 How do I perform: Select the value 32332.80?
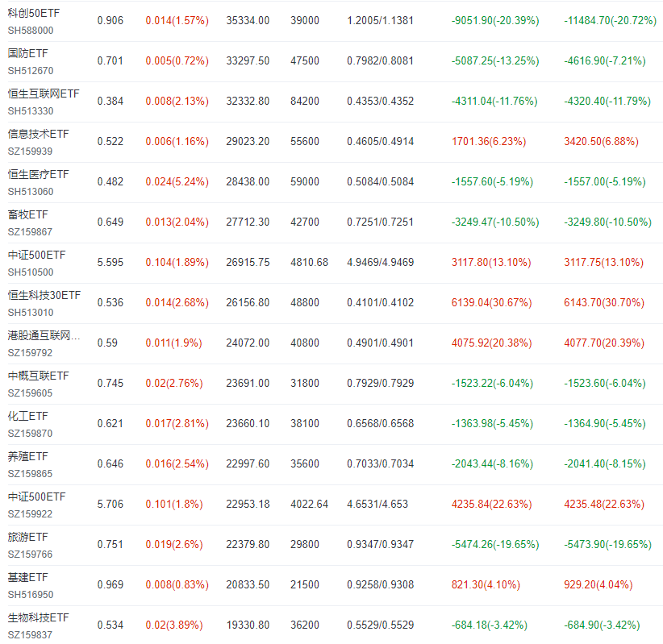[248, 101]
